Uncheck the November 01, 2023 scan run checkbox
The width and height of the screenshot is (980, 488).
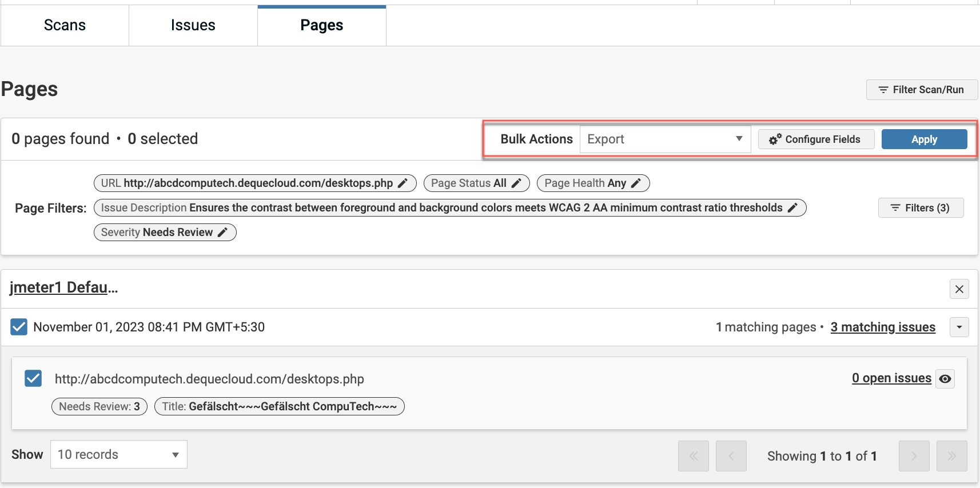19,327
